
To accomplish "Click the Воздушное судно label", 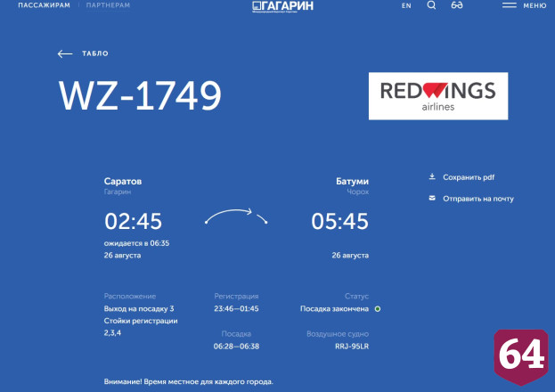I will click(338, 334).
